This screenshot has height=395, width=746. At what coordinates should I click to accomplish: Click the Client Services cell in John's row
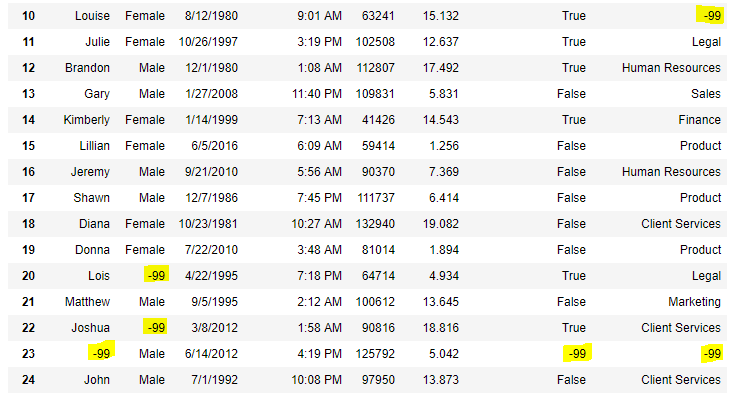pos(681,380)
